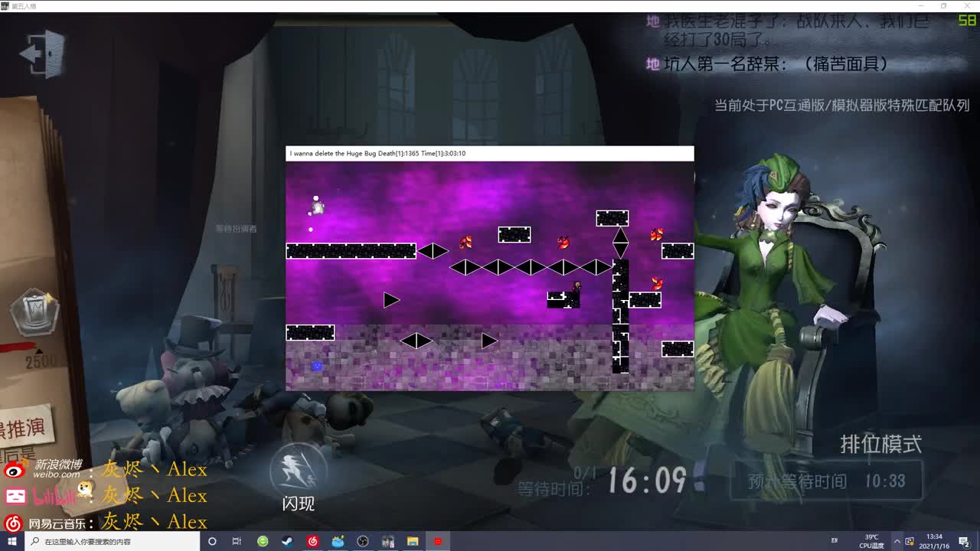This screenshot has width=980, height=551.
Task: Click the chat message mentioning 30局
Action: tap(787, 30)
